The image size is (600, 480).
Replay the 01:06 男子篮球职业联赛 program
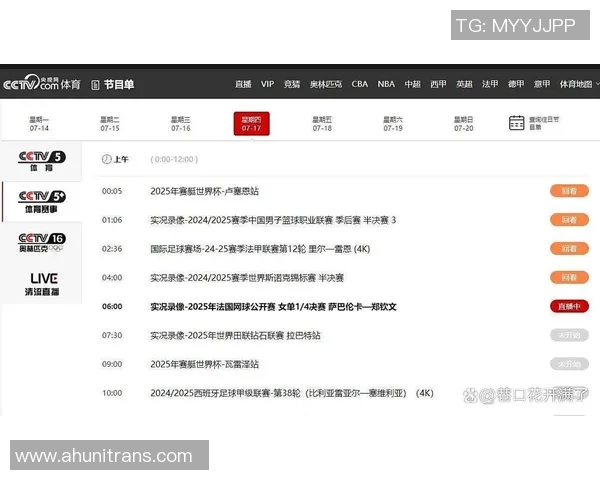tap(569, 220)
